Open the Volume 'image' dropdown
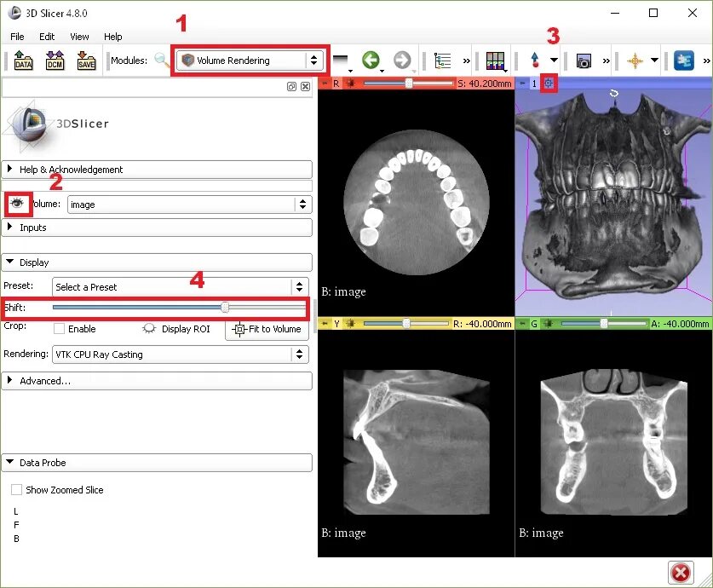Image resolution: width=713 pixels, height=588 pixels. pyautogui.click(x=190, y=205)
